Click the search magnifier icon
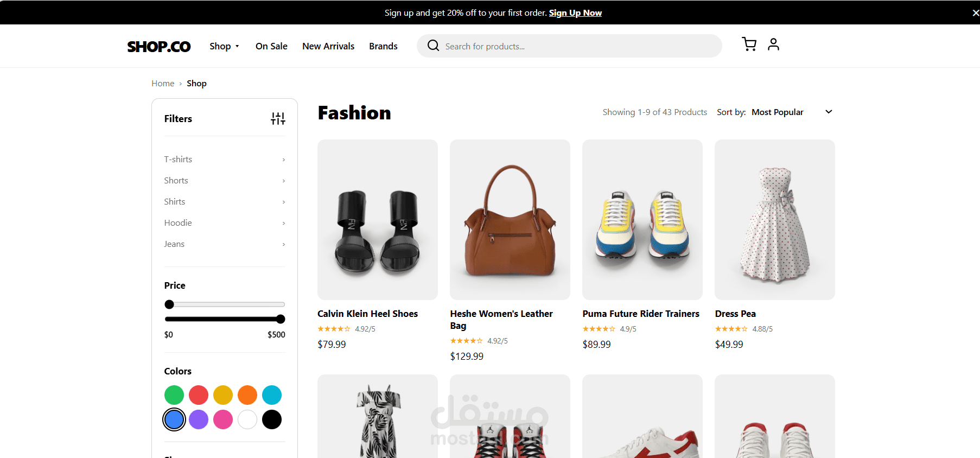980x458 pixels. (x=433, y=46)
